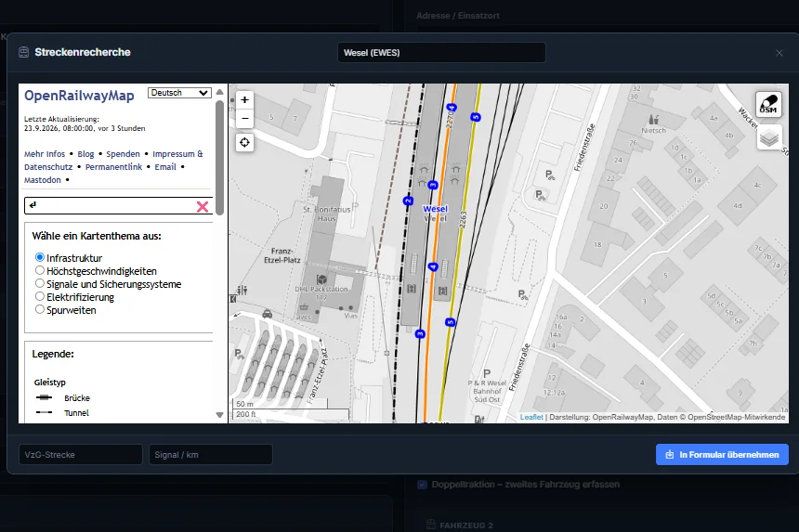
Task: Open the Mehr Infos link
Action: [45, 154]
